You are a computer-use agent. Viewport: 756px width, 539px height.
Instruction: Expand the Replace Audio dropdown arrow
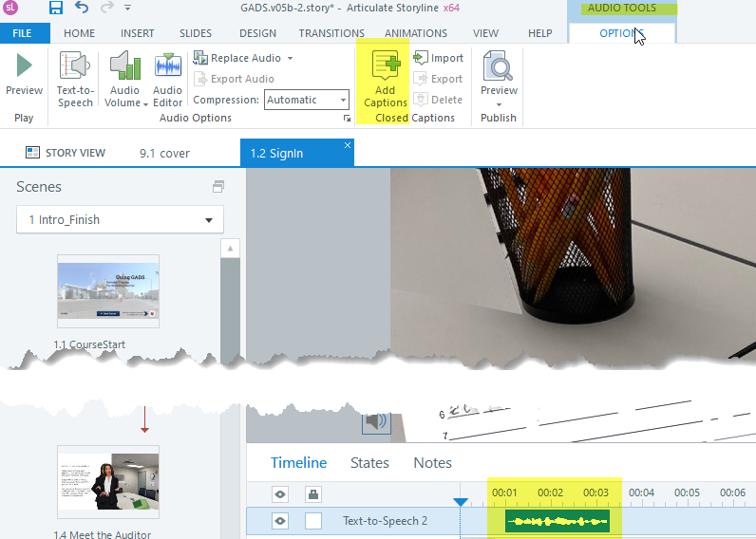(x=291, y=58)
